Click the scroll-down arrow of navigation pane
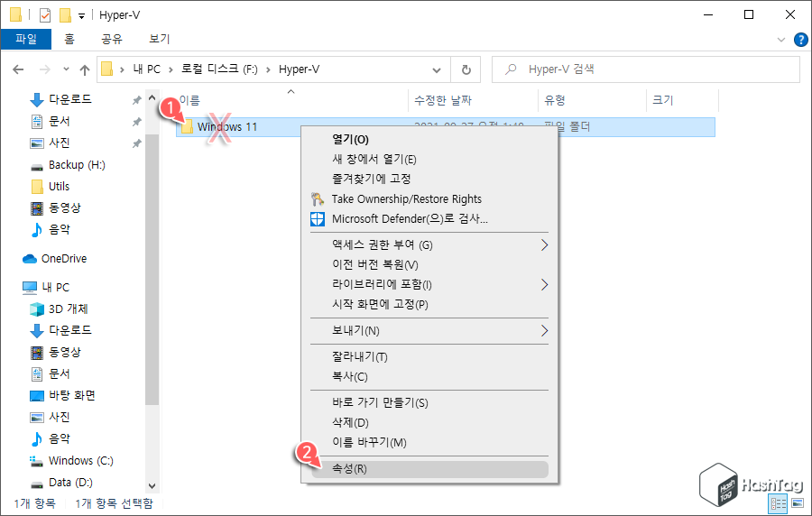 (x=152, y=486)
